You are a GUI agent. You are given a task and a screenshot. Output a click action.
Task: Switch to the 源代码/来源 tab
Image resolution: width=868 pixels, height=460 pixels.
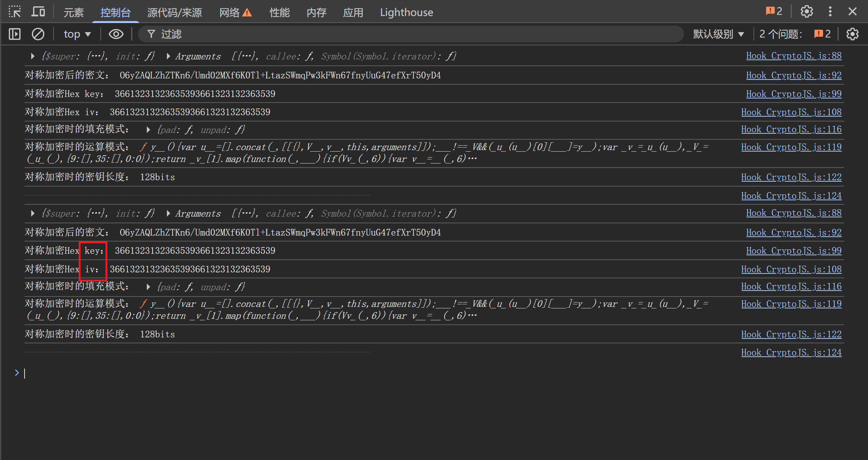175,12
